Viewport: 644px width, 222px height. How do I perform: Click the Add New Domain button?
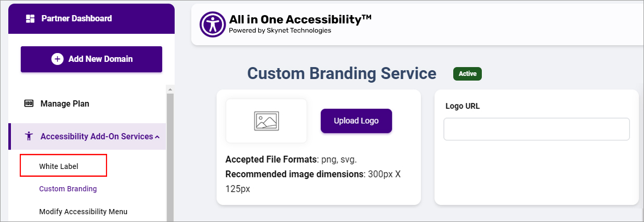[91, 59]
